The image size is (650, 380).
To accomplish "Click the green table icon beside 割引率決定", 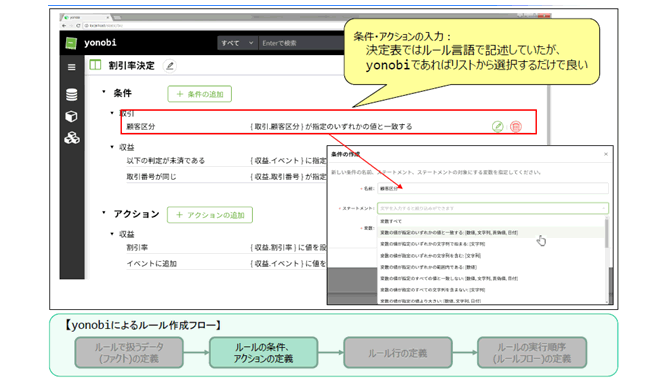I will [x=95, y=65].
